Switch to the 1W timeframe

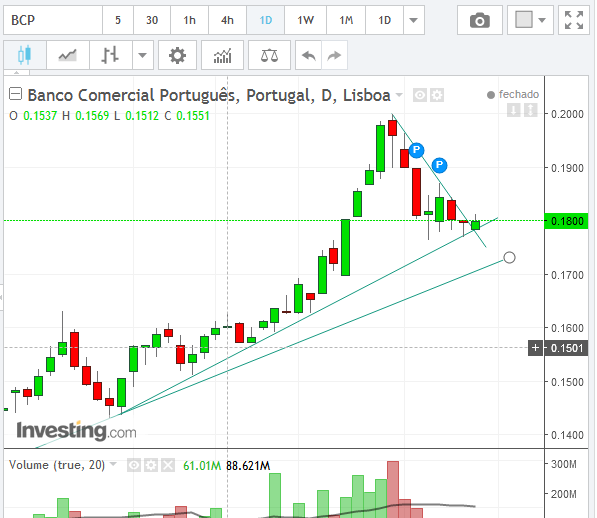pyautogui.click(x=305, y=20)
